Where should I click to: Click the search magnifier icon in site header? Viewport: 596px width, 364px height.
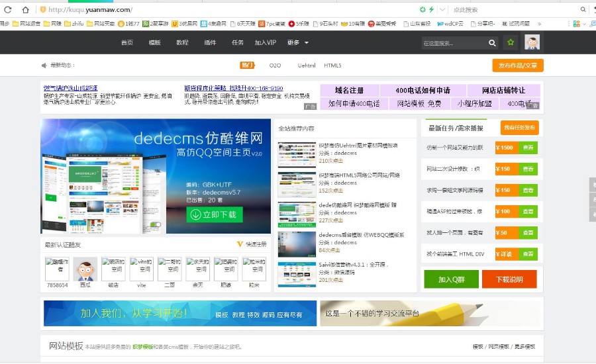(492, 43)
